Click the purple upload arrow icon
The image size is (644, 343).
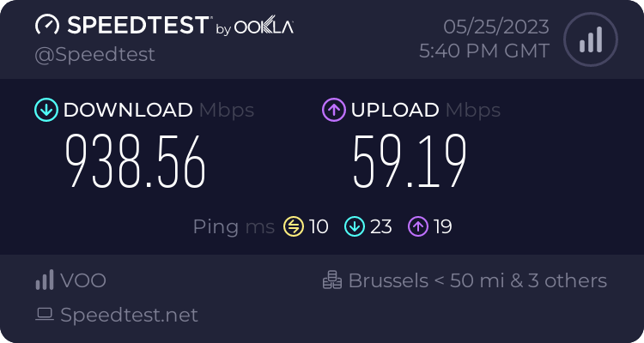pos(334,110)
